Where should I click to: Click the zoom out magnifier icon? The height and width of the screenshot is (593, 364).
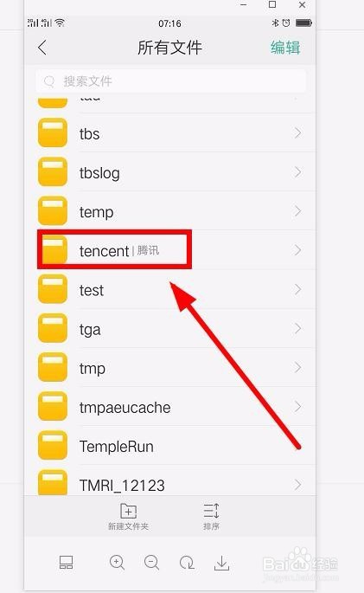pyautogui.click(x=151, y=563)
